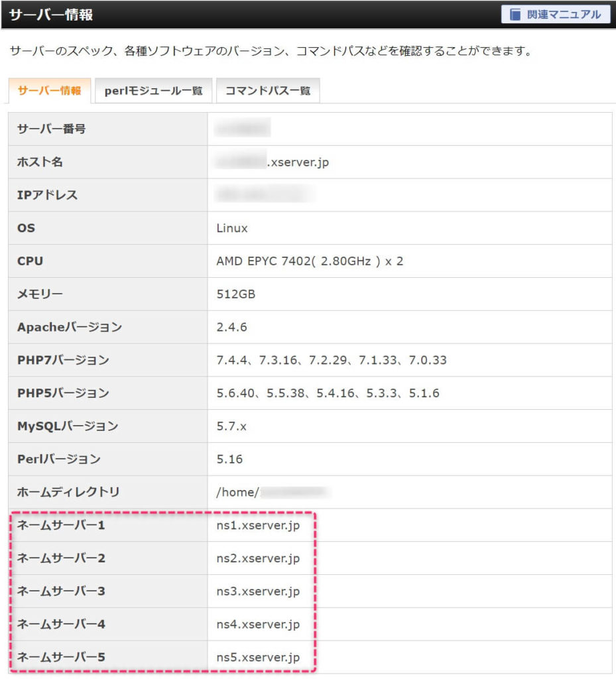Click the Apacheバージョン label
This screenshot has height=679, width=616.
click(70, 327)
